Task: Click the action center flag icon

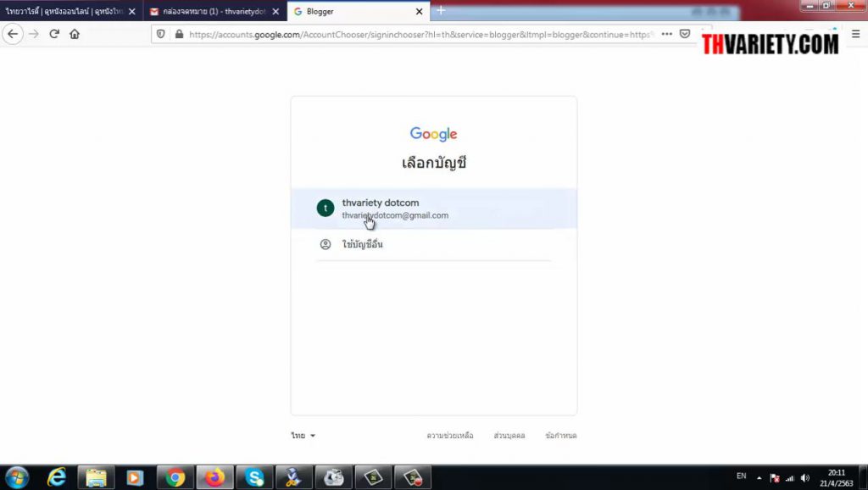Action: (775, 478)
